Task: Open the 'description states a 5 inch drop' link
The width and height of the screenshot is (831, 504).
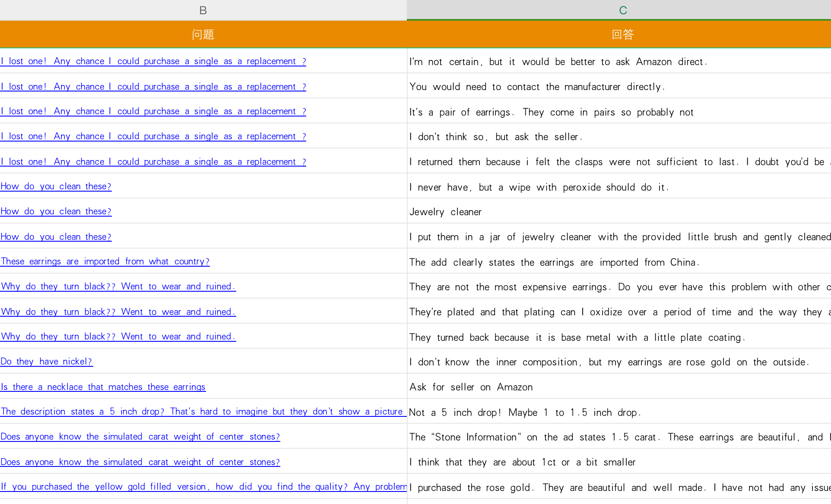Action: 203,412
